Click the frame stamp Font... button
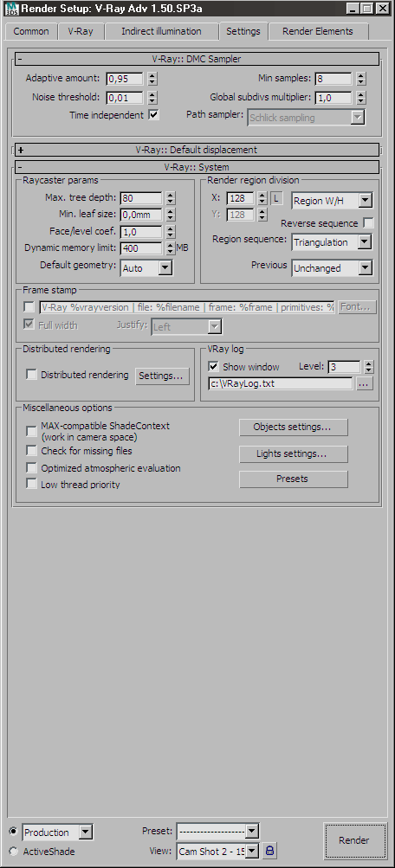The height and width of the screenshot is (868, 395). pos(358,306)
